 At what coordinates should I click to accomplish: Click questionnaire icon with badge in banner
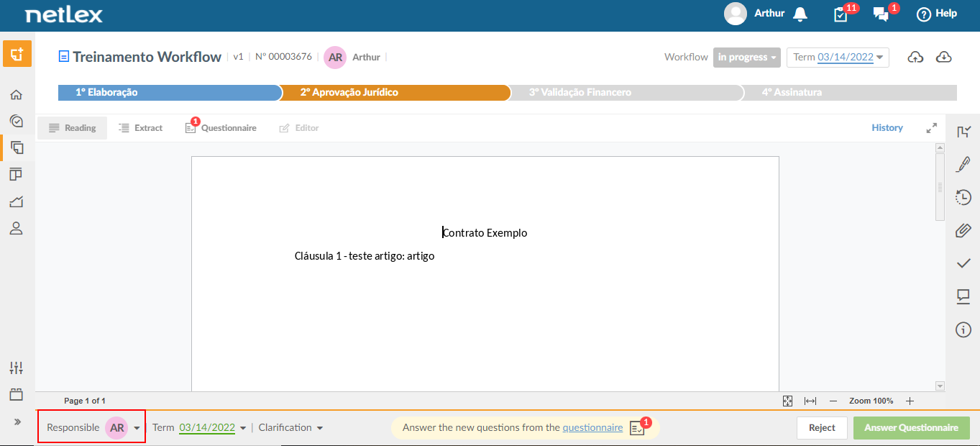coord(638,427)
